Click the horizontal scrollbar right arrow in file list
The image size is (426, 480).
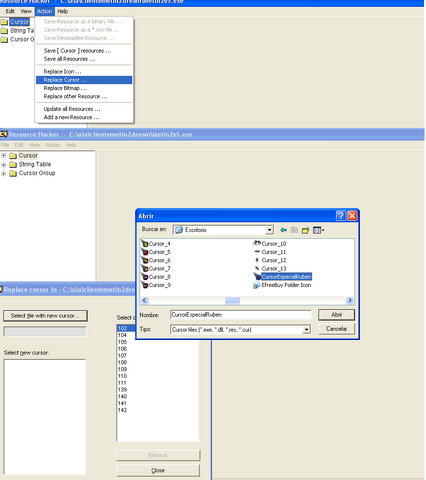point(350,300)
